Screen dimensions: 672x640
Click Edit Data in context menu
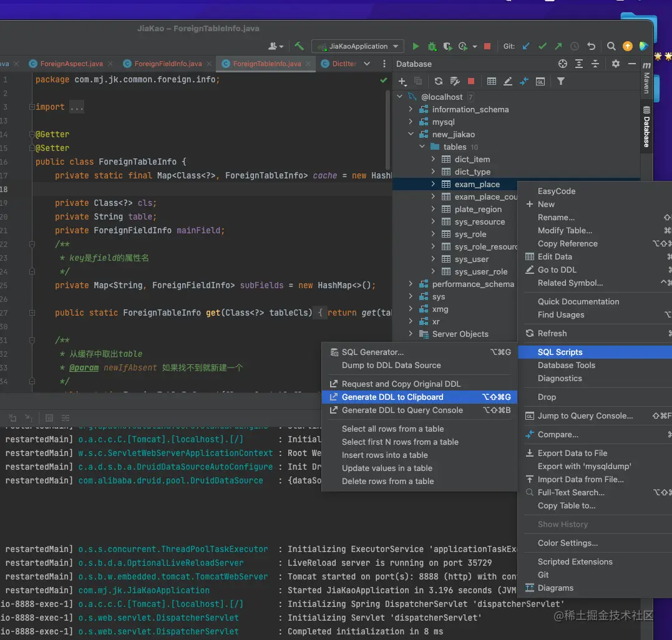[595, 256]
